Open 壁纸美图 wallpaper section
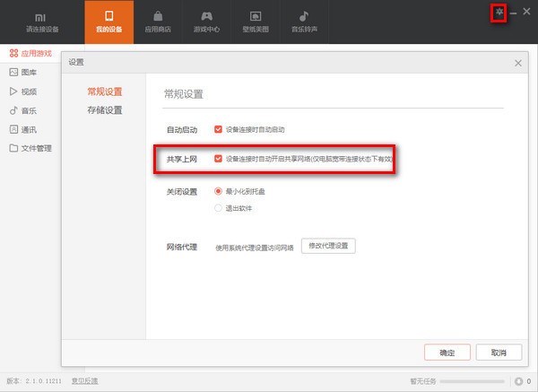This screenshot has height=392, width=538. coord(256,22)
